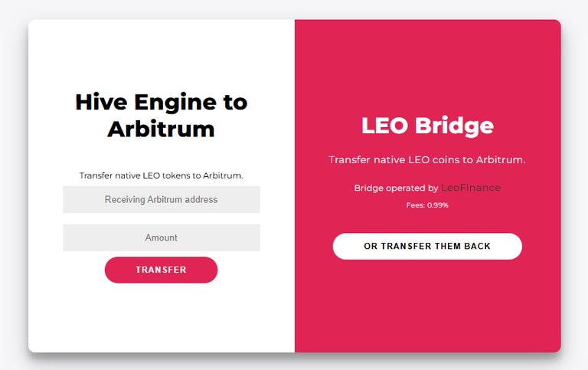The height and width of the screenshot is (370, 588).
Task: Click 'Transfer native LEO coins to Arbitrum' text
Action: 427,160
